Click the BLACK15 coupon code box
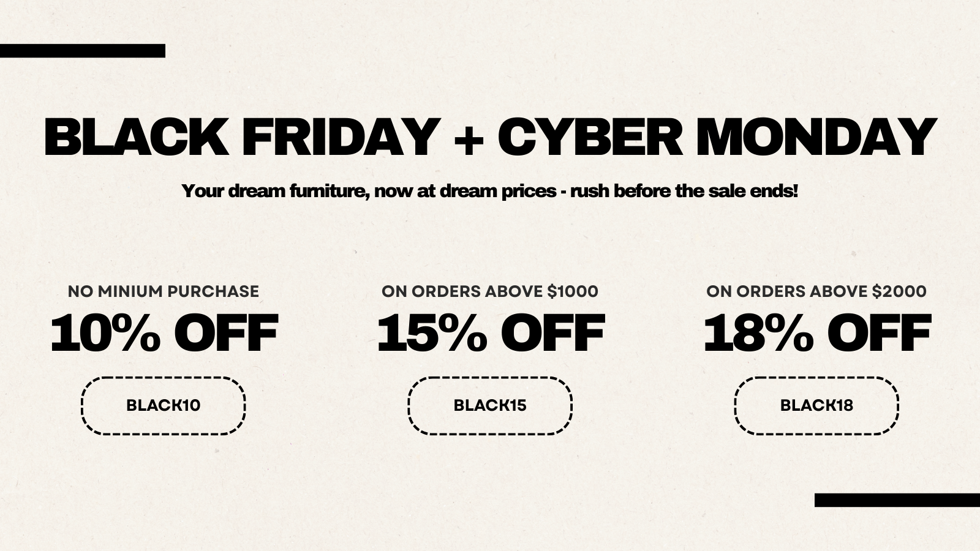Viewport: 980px width, 551px height. 490,405
